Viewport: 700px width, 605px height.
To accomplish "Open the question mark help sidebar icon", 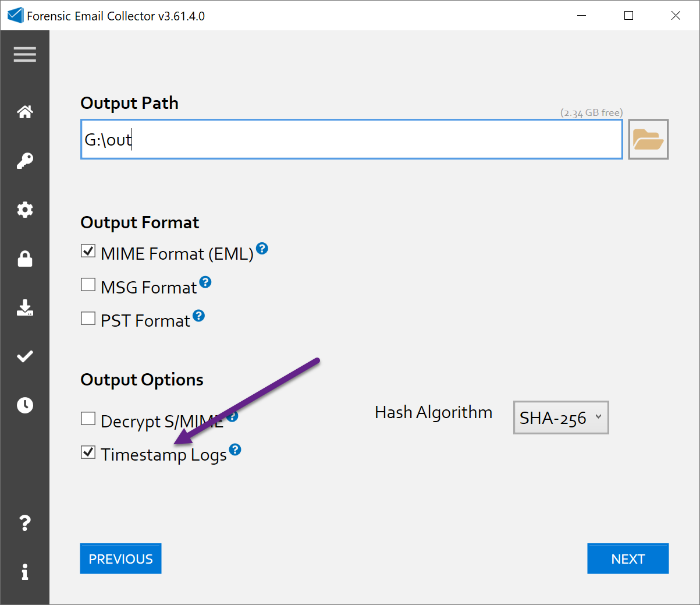I will [x=25, y=523].
